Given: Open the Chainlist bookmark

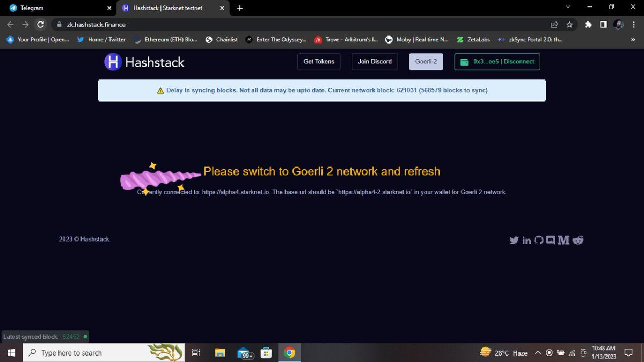Looking at the screenshot, I should click(222, 40).
